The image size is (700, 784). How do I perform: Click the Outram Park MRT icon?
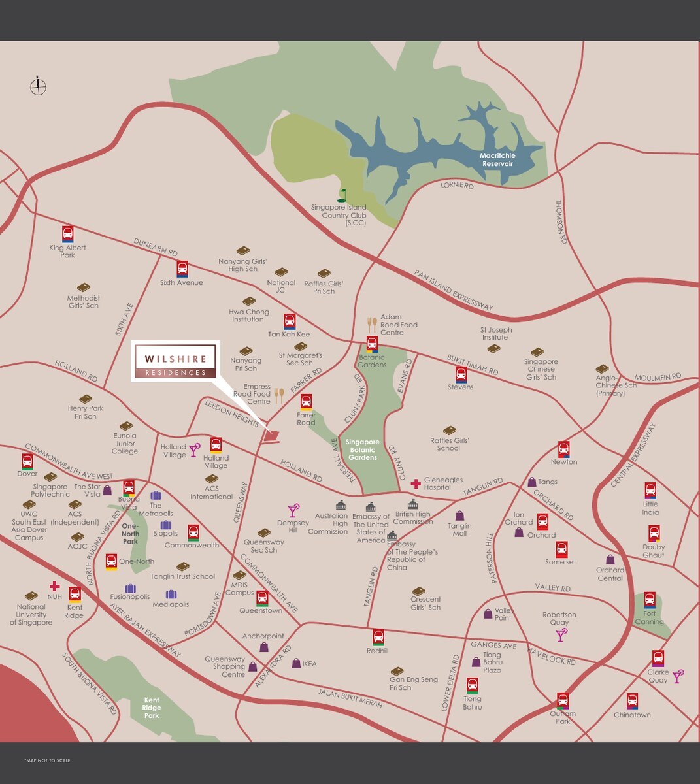(563, 701)
